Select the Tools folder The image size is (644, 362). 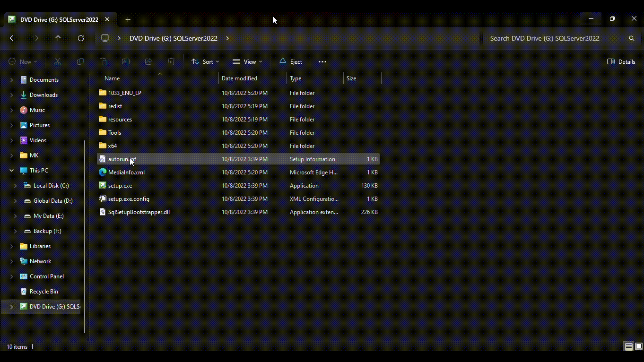pyautogui.click(x=238, y=132)
